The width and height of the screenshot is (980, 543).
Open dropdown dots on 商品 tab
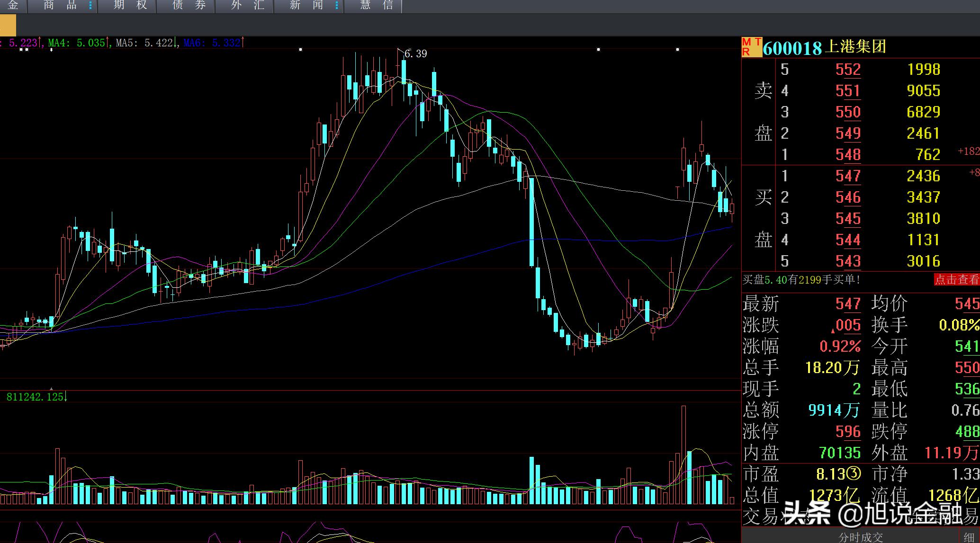click(x=90, y=6)
